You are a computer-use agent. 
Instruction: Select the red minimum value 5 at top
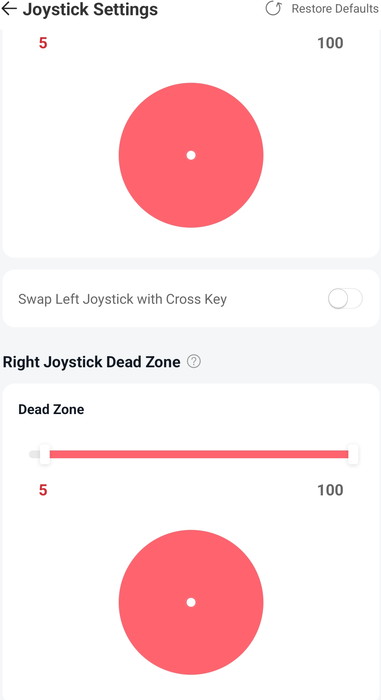(x=43, y=43)
